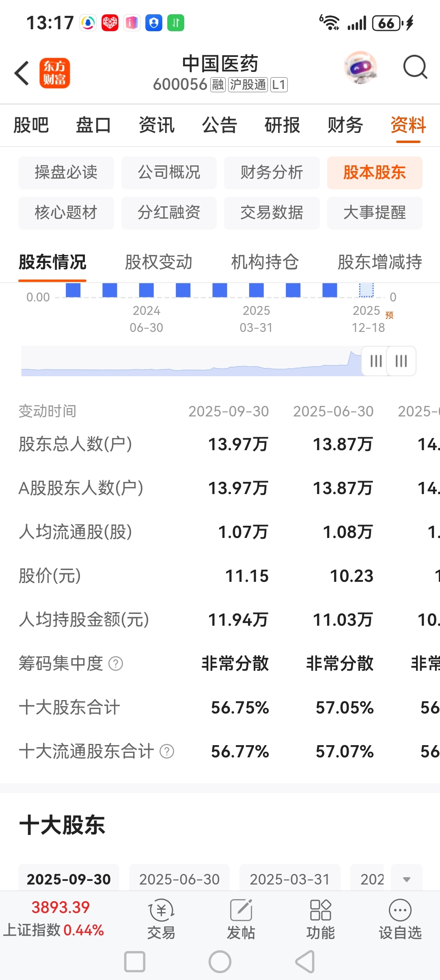Switch to the 盘口 tab
This screenshot has width=440, height=980.
click(94, 125)
